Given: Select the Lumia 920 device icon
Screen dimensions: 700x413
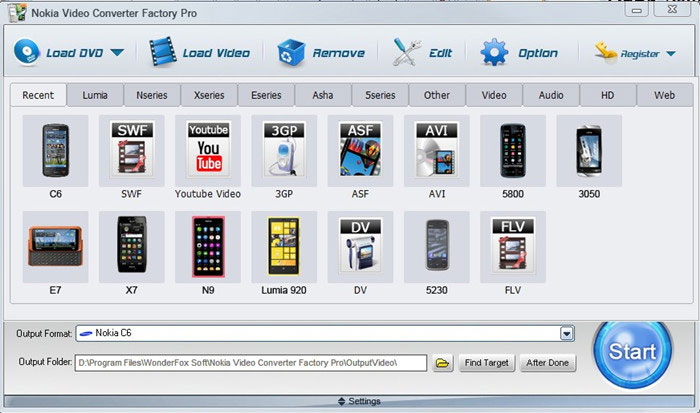Looking at the screenshot, I should 284,247.
